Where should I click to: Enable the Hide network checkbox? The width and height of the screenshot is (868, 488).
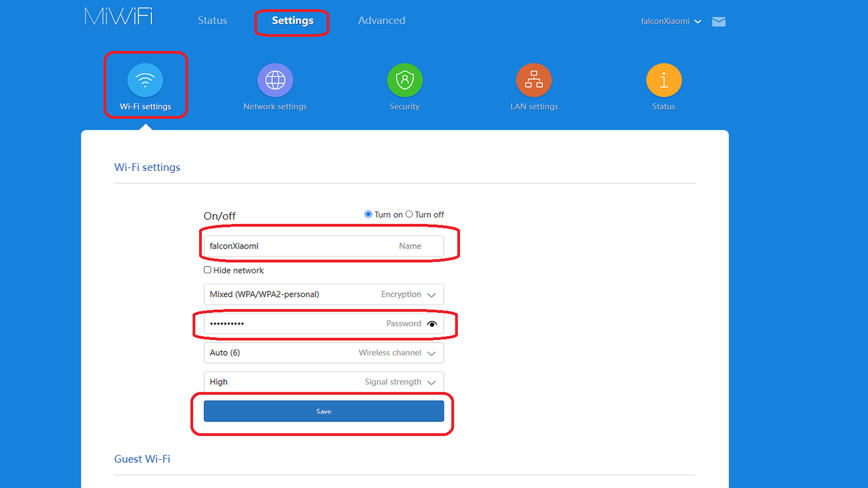[207, 270]
